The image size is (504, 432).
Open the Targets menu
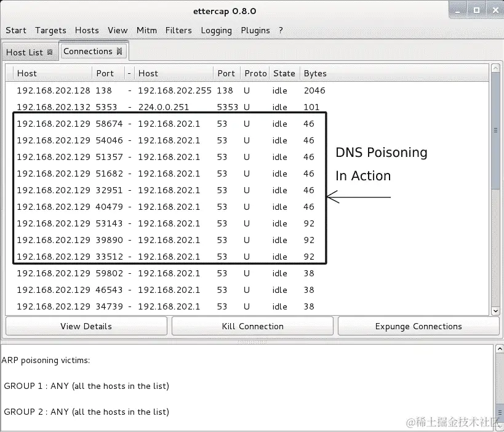pos(50,30)
